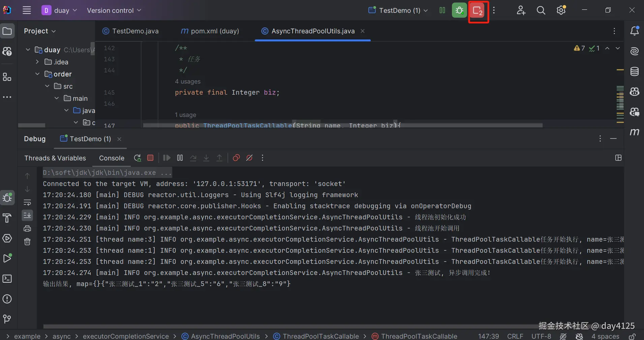Image resolution: width=644 pixels, height=340 pixels.
Task: Select the Threads & Variables tab
Action: (x=55, y=158)
